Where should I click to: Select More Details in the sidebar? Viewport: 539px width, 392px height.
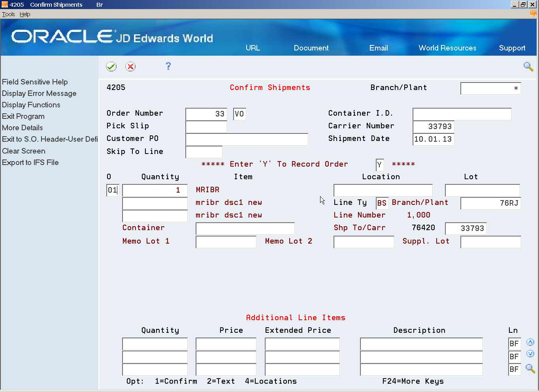coord(23,128)
